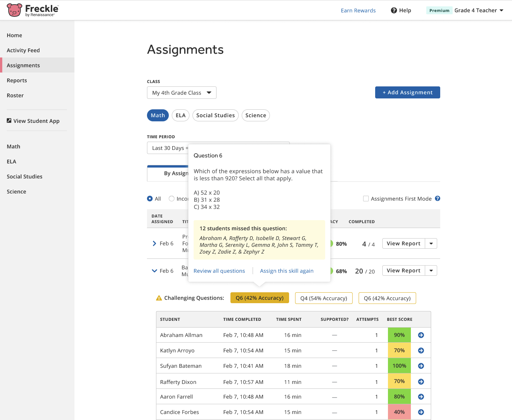Viewport: 512px width, 420px height.
Task: Click Review all questions link
Action: 219,270
